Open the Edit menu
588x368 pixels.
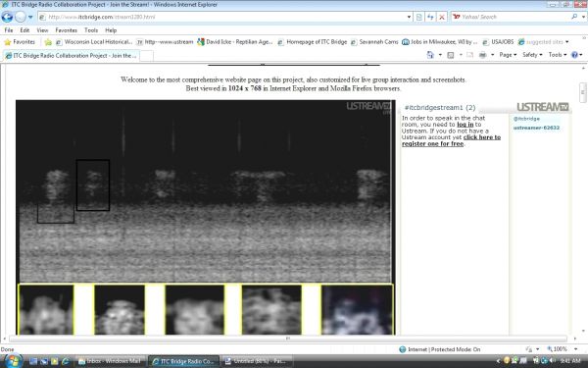[24, 30]
